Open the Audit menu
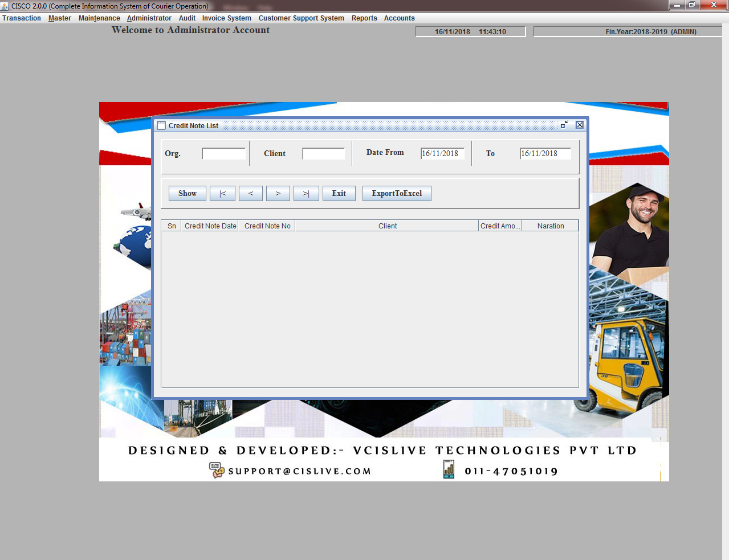The width and height of the screenshot is (729, 560). click(x=187, y=18)
